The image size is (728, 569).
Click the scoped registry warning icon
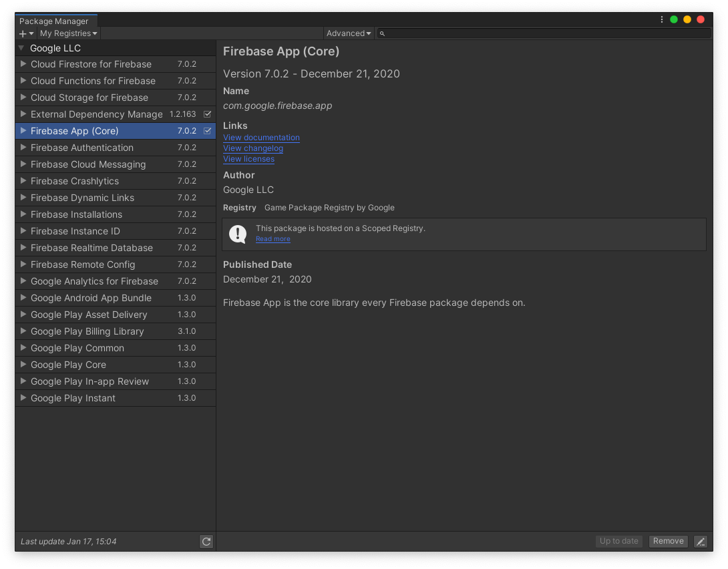(238, 234)
